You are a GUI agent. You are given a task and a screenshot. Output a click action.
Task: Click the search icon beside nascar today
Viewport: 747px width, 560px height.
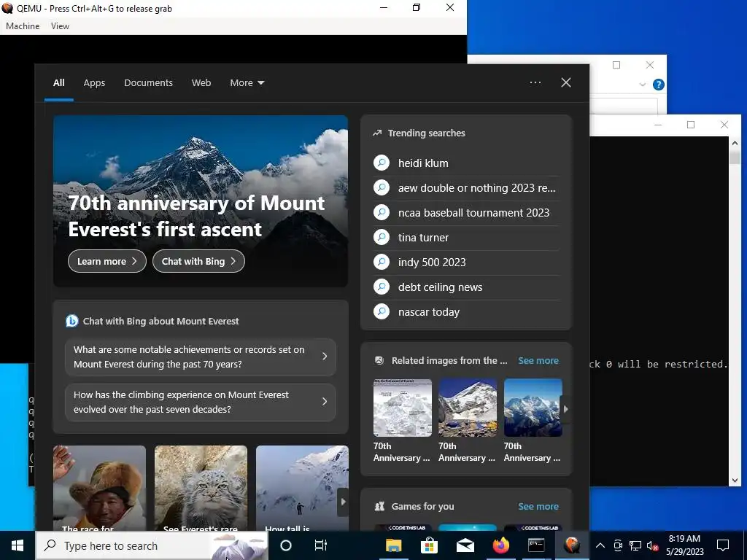pyautogui.click(x=382, y=311)
